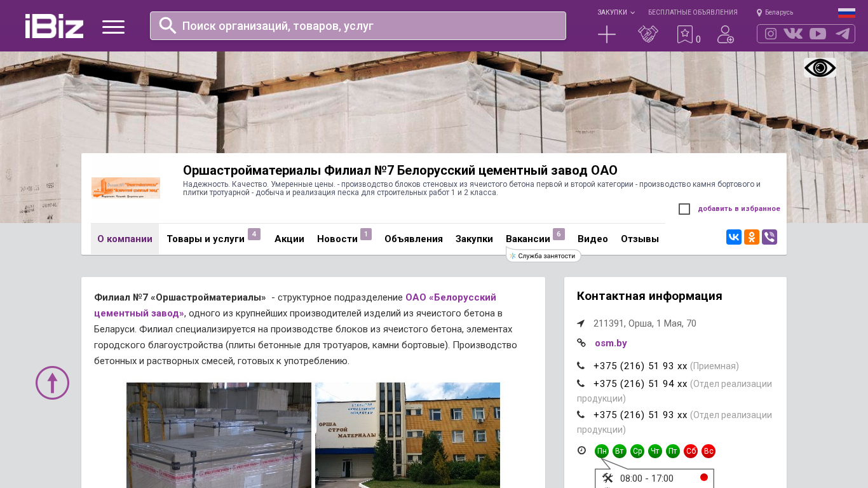Share via Viber icon
This screenshot has height=488, width=868.
point(770,237)
